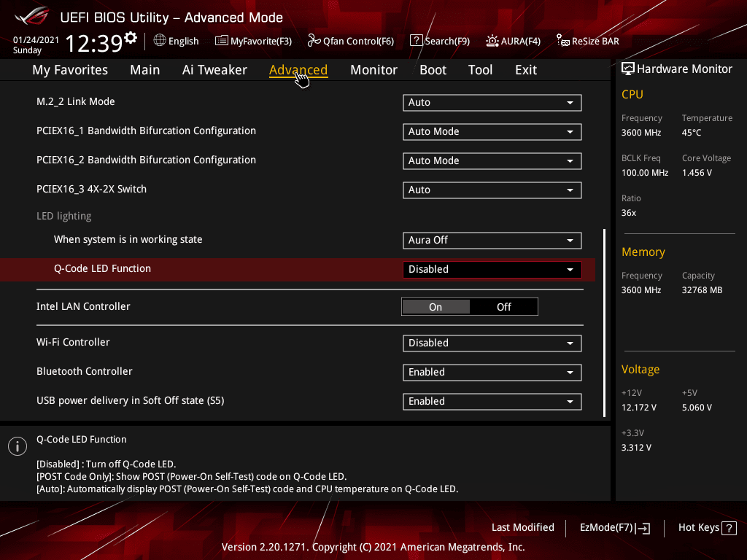This screenshot has width=747, height=560.
Task: Set Intel LAN Controller to On
Action: [436, 307]
